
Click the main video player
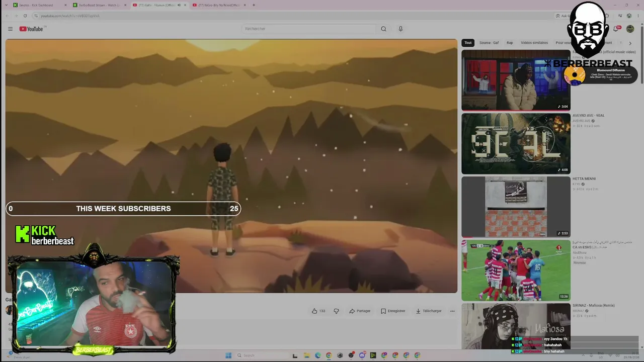231,166
